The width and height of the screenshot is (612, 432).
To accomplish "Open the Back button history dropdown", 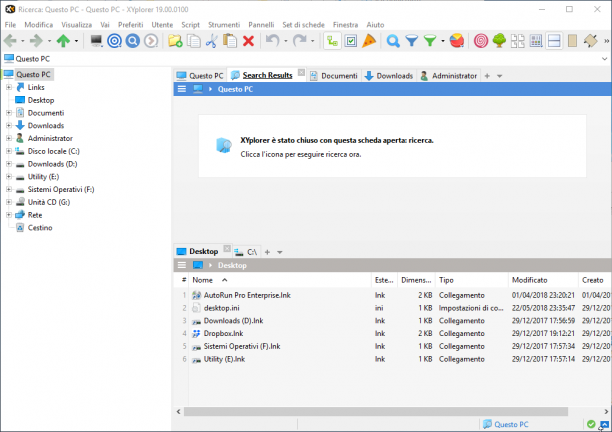I will (23, 41).
